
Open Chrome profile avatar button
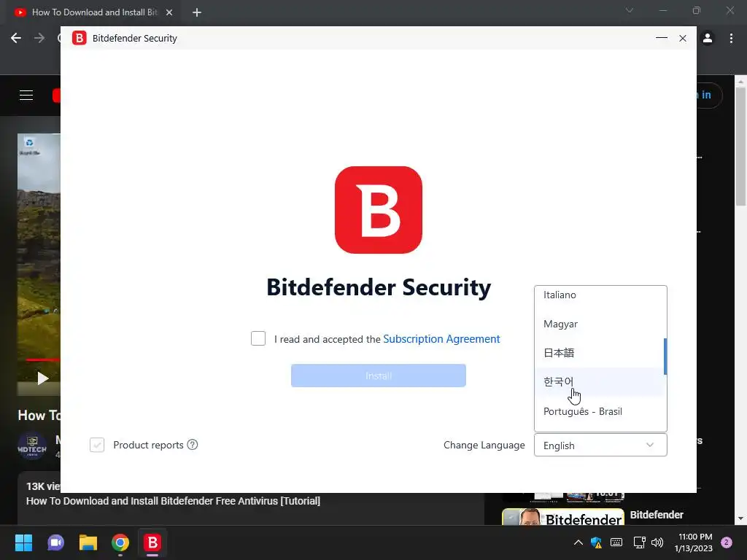click(708, 38)
